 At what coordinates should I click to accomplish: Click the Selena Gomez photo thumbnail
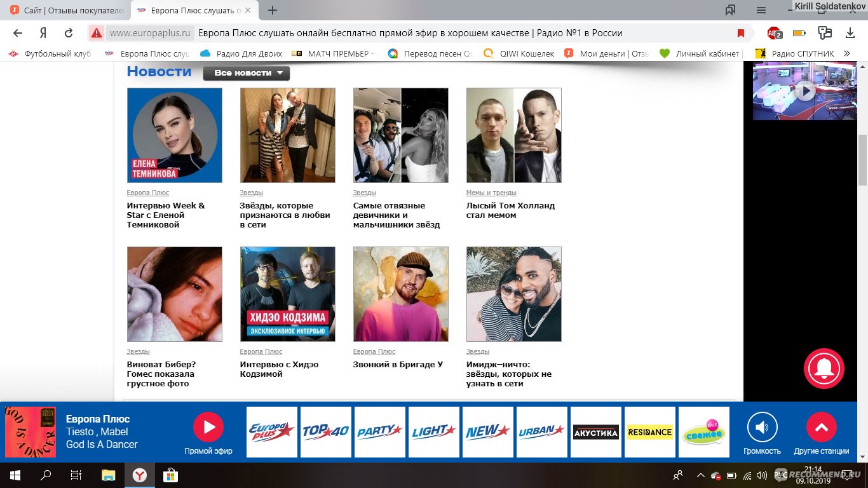(x=175, y=294)
